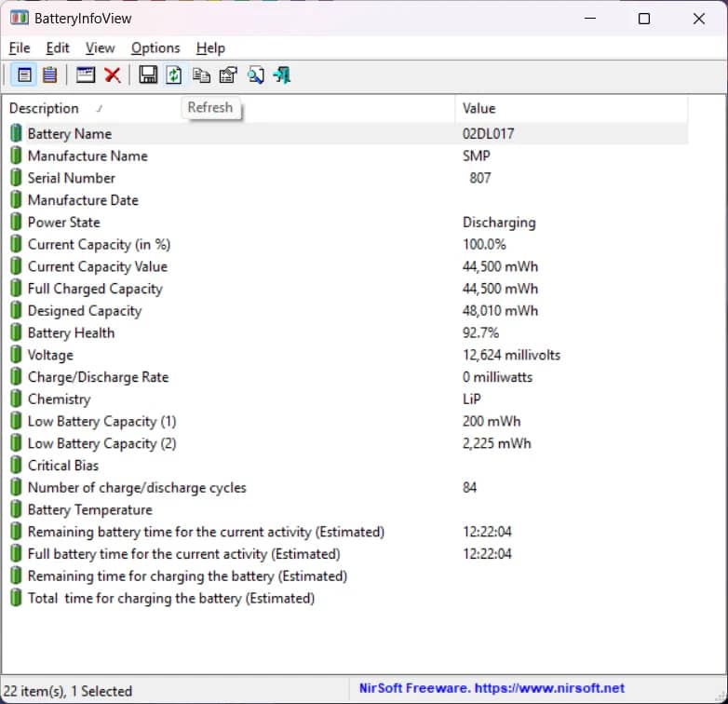The image size is (728, 704).
Task: Click the battery icon next to Low Battery Capacity (2)
Action: coord(16,442)
